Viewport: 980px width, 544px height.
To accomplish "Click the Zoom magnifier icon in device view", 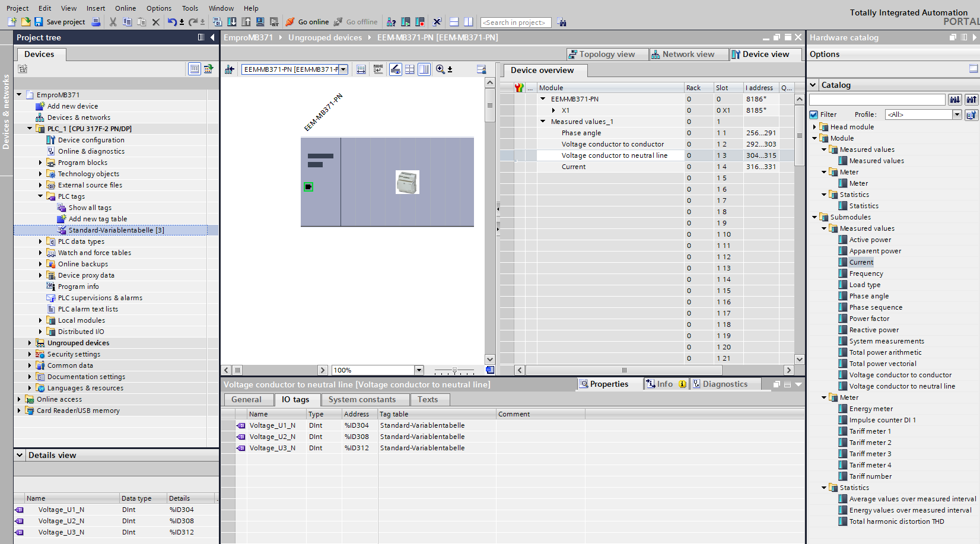I will [x=440, y=69].
